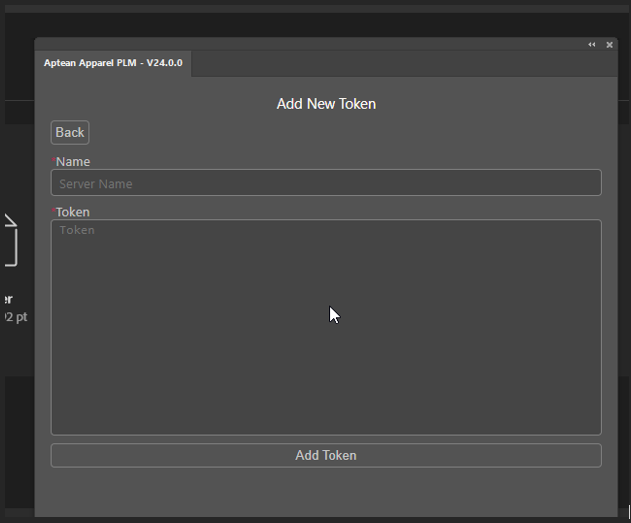Click inside the Token text area
This screenshot has height=523, width=631.
(x=326, y=327)
